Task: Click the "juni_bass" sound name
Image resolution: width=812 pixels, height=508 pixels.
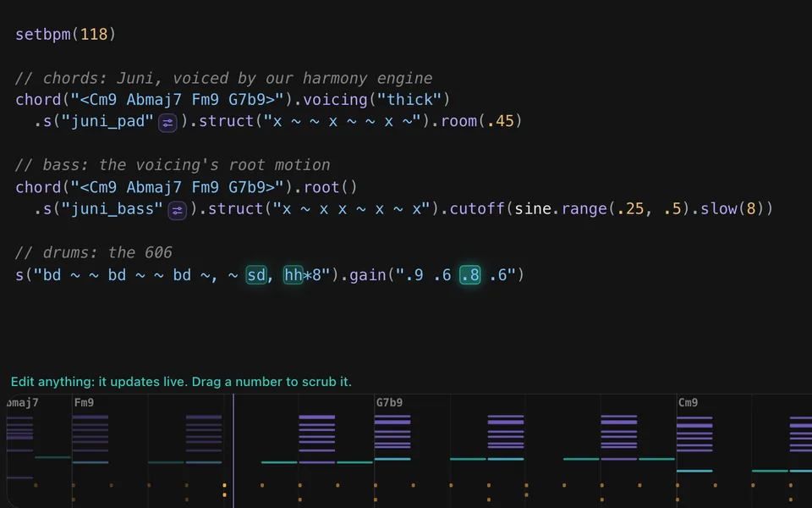Action: coord(112,208)
